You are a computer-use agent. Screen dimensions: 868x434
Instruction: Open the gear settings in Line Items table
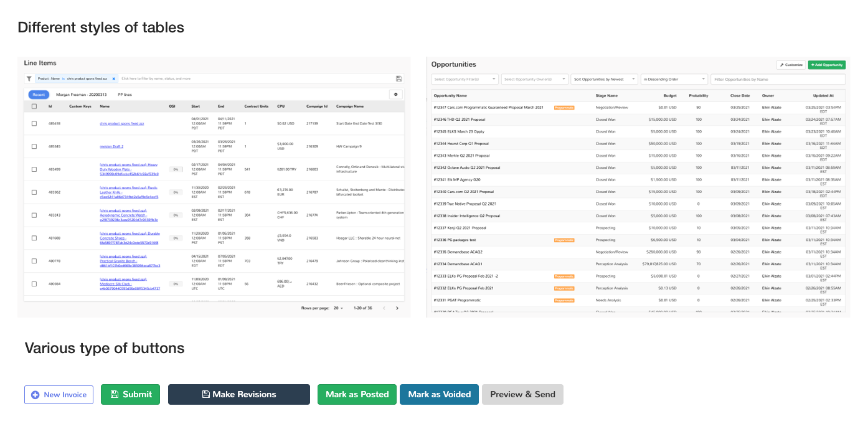(x=395, y=95)
